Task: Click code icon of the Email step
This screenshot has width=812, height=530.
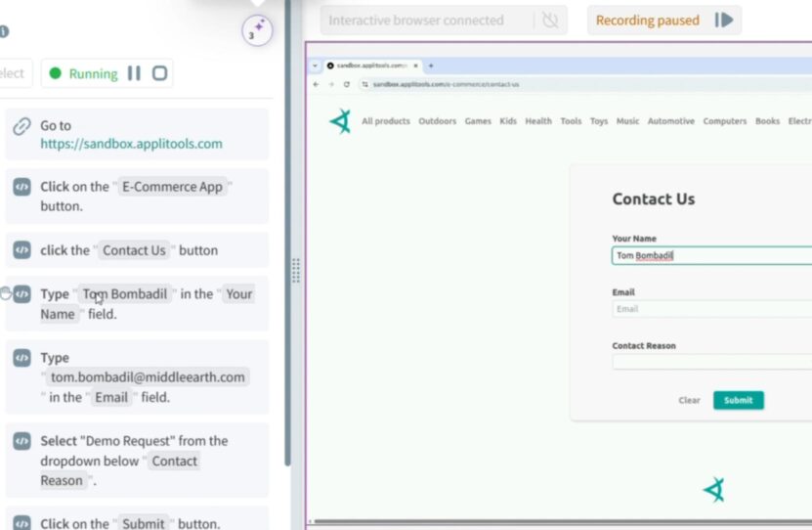Action: (x=21, y=358)
